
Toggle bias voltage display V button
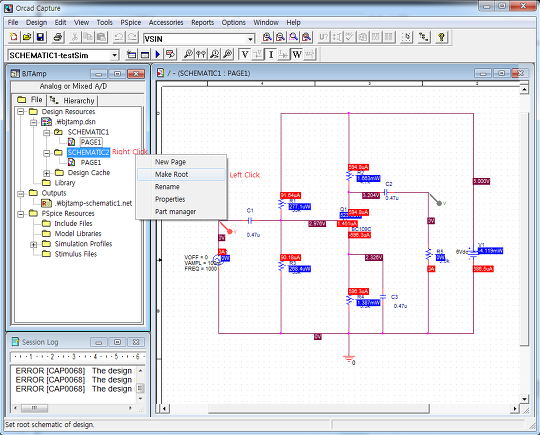(245, 54)
